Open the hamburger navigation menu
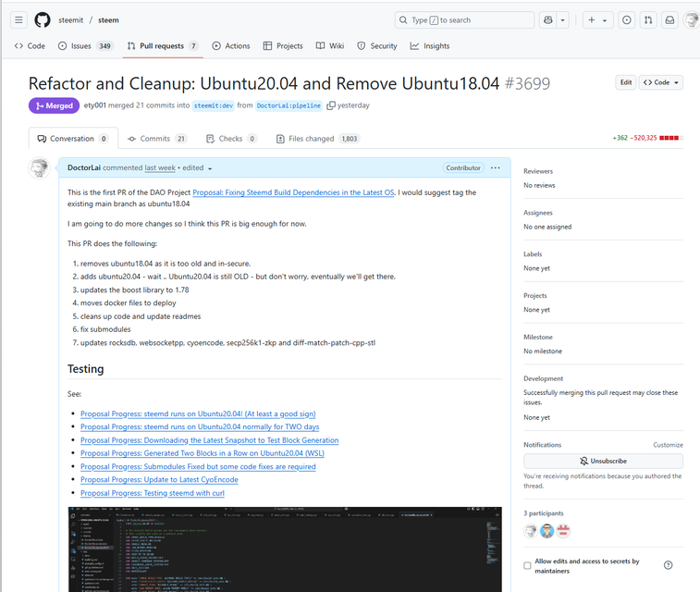Viewport: 700px width, 592px height. [18, 20]
